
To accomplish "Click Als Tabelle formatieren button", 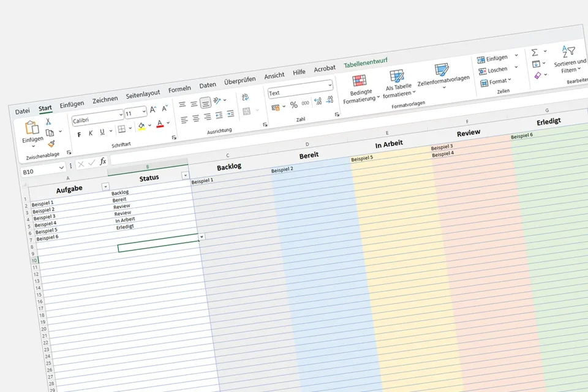I will (x=399, y=84).
